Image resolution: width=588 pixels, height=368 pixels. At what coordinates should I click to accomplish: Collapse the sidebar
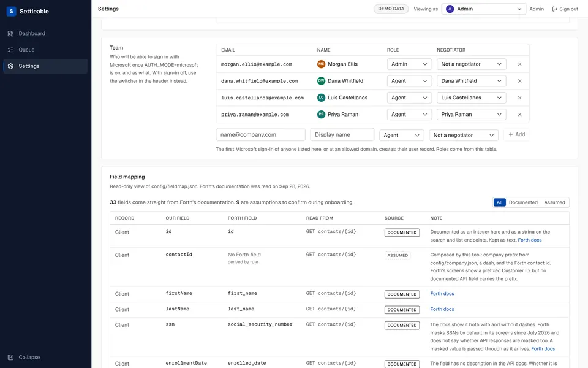click(24, 357)
